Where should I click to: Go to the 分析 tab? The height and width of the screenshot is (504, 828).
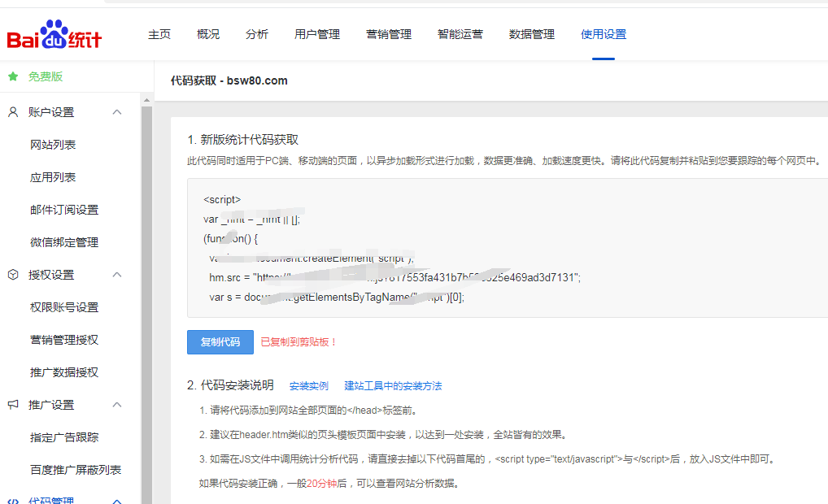257,34
